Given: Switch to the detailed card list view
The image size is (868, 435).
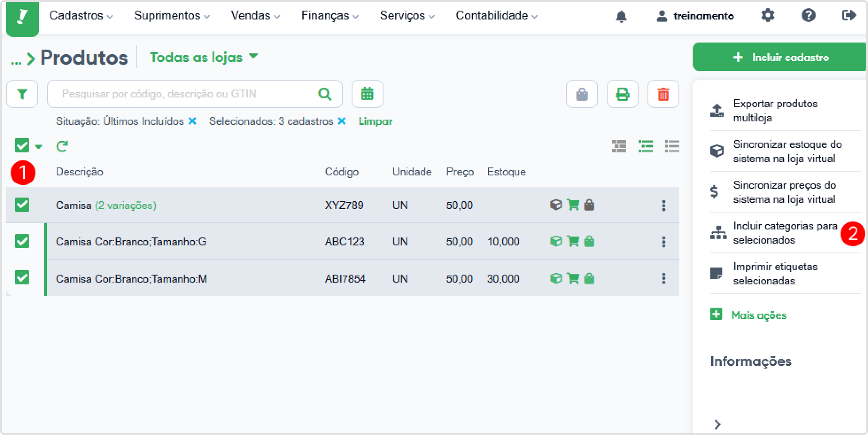Looking at the screenshot, I should tap(619, 146).
